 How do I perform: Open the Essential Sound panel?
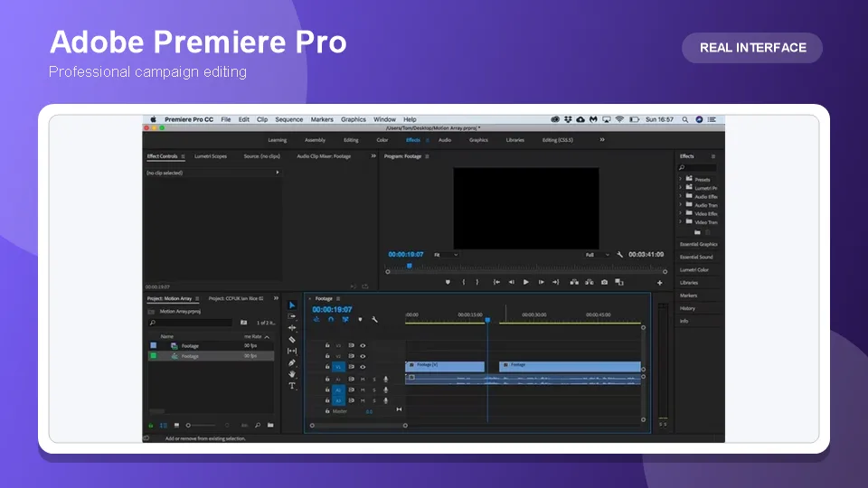click(x=696, y=258)
